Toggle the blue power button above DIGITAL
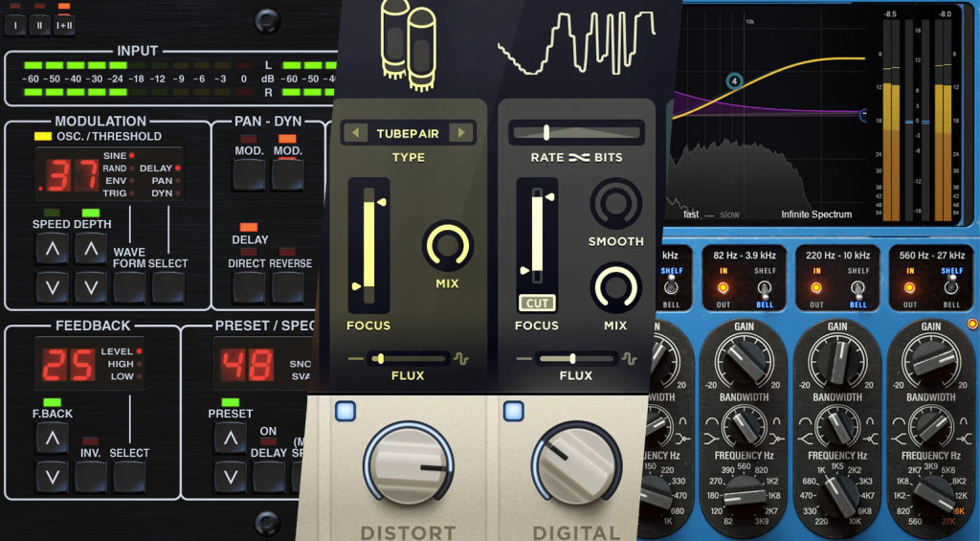This screenshot has width=980, height=541. [x=514, y=412]
